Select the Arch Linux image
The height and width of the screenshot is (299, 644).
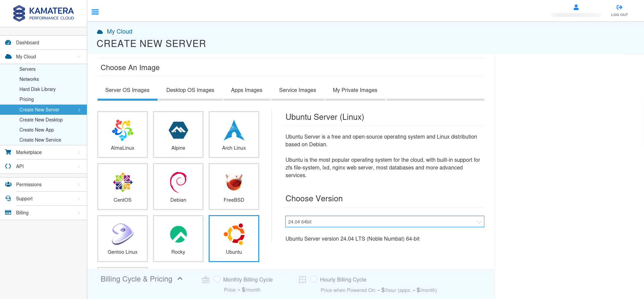coord(234,135)
